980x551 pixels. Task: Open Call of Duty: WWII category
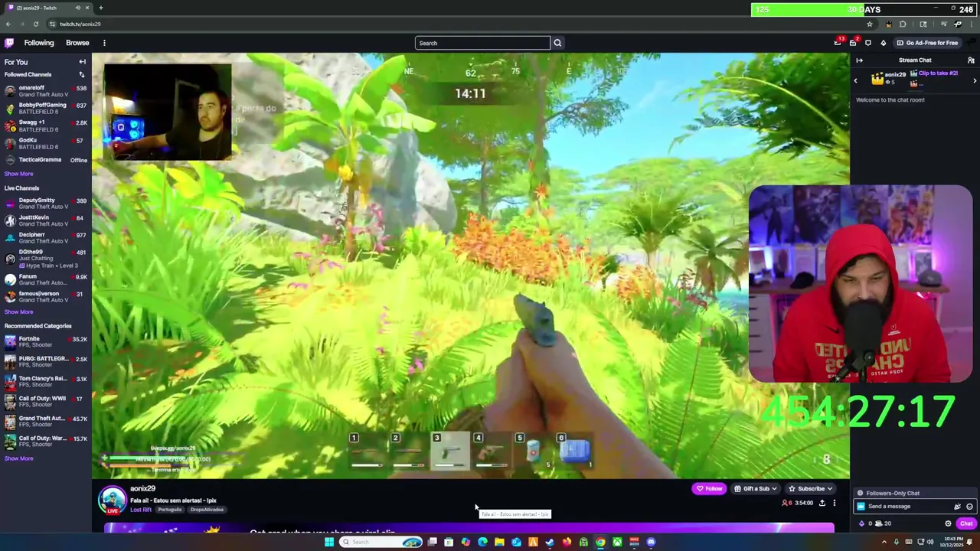tap(46, 401)
